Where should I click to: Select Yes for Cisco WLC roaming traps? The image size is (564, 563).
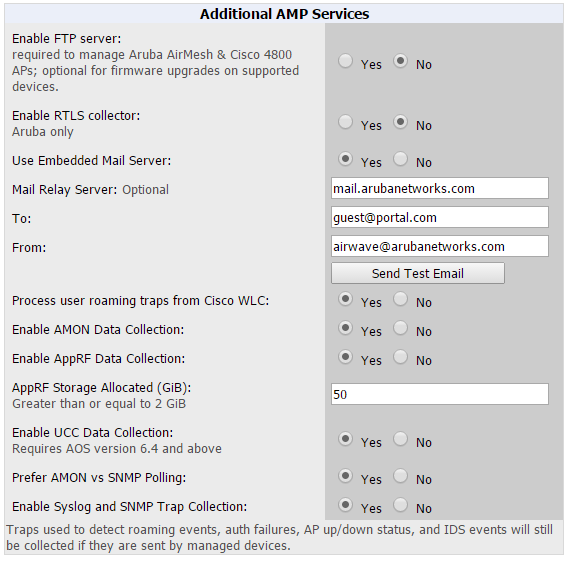[345, 299]
